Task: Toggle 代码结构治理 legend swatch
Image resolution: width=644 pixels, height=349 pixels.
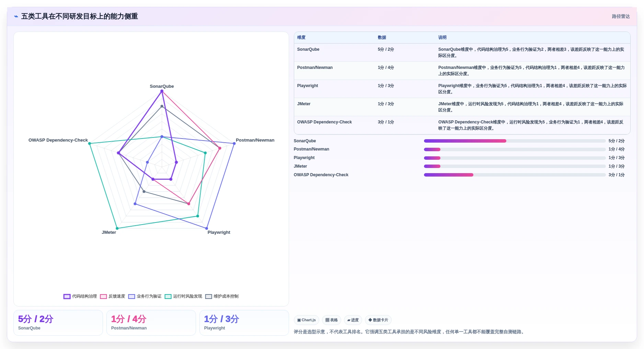Action: point(67,297)
